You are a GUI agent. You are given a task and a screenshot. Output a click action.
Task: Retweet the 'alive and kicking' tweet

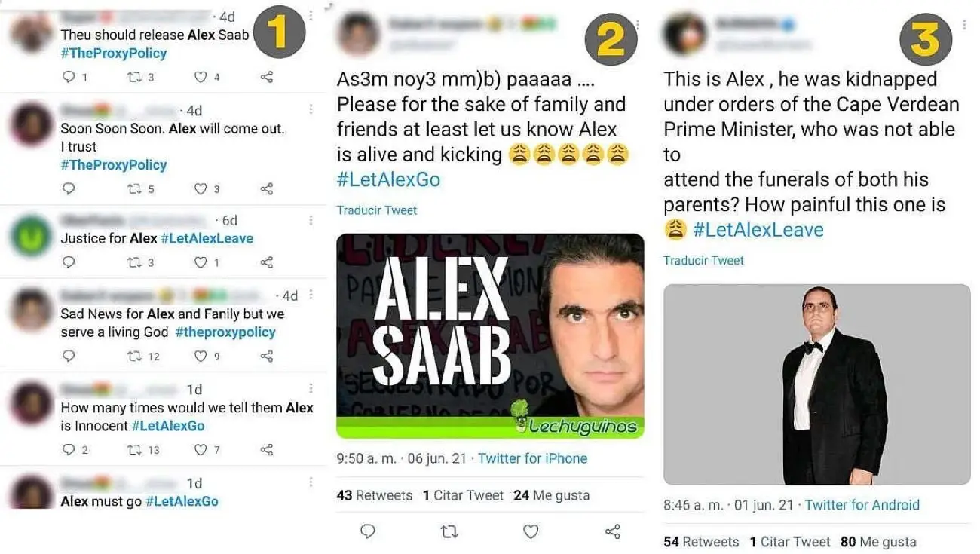[449, 532]
